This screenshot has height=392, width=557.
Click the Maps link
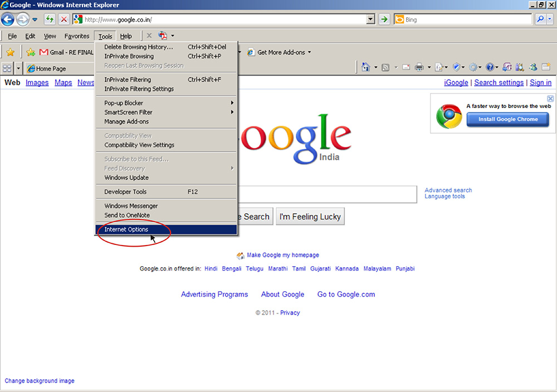click(x=63, y=83)
